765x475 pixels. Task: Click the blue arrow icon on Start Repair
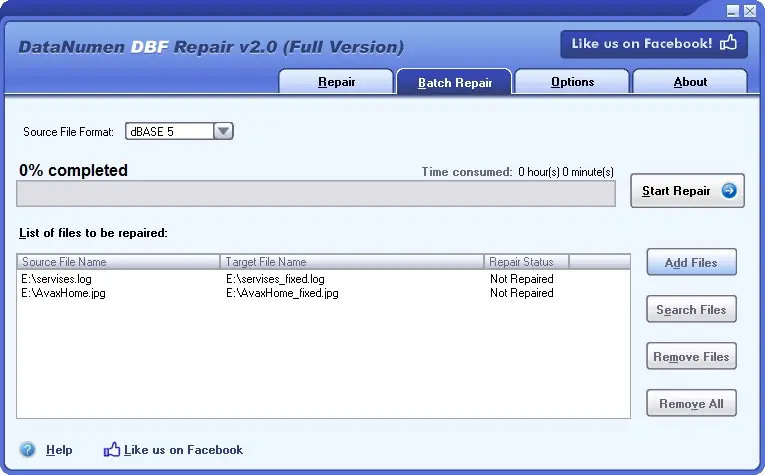click(x=729, y=191)
